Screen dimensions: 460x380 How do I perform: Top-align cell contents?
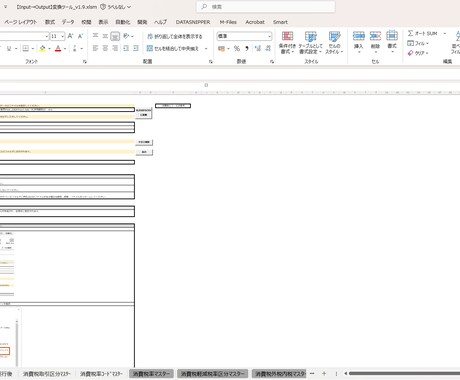point(95,36)
